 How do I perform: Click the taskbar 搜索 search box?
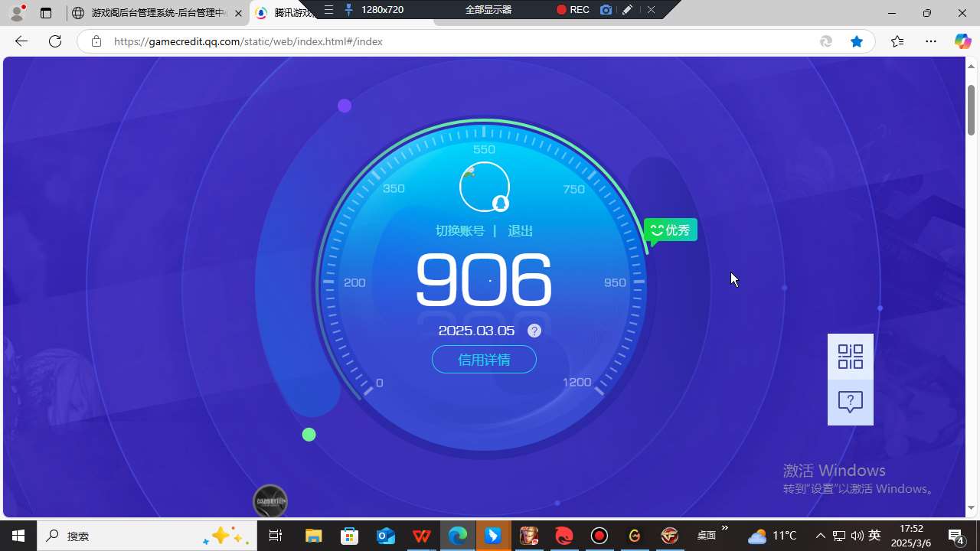coord(147,536)
